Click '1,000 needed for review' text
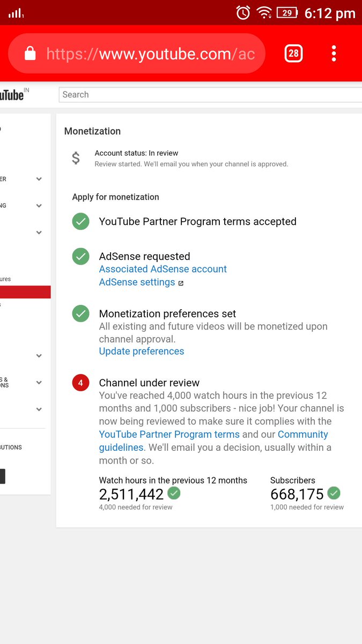The height and width of the screenshot is (644, 362). (x=307, y=507)
